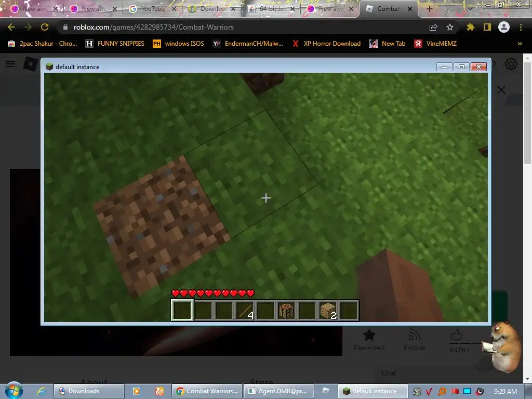Go back to previous page in Chrome
532x399 pixels.
tap(11, 27)
